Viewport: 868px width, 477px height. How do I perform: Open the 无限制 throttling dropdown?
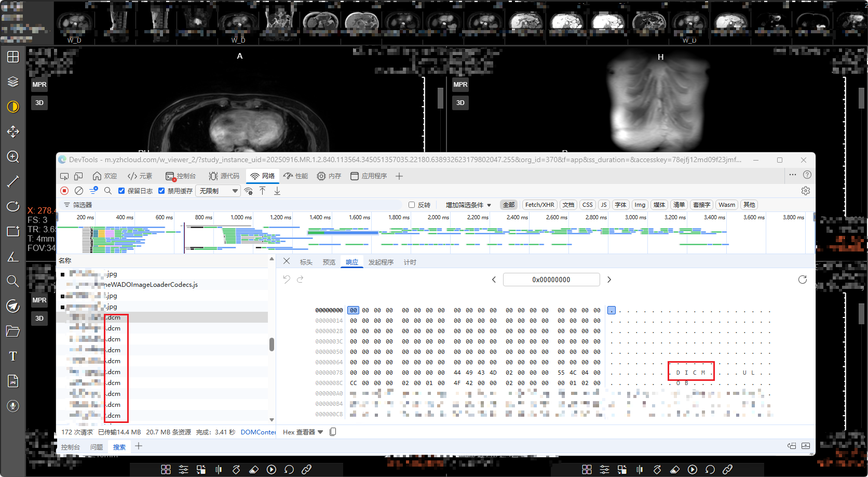218,191
